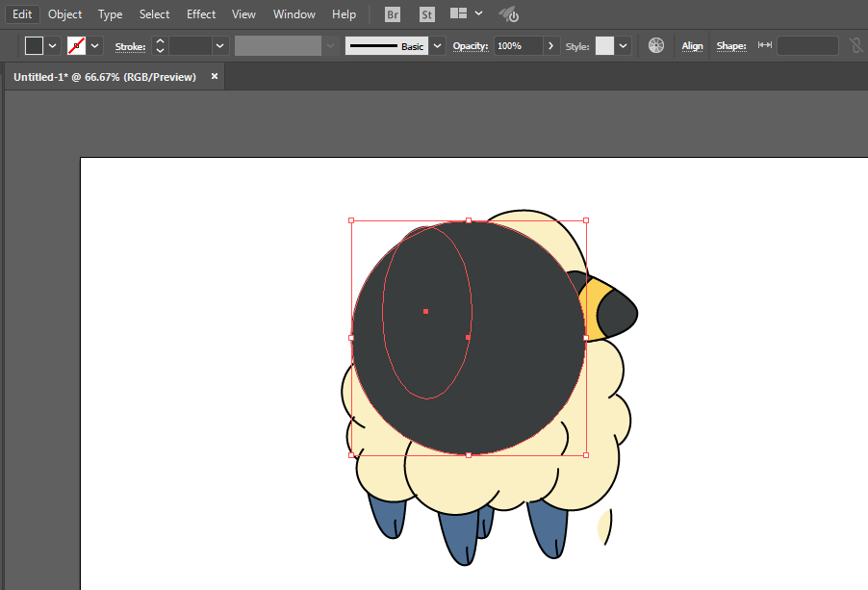This screenshot has width=868, height=590.
Task: Click the left-middle bounding box handle
Action: point(351,338)
